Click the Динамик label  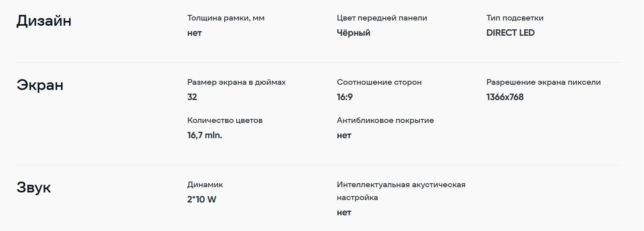click(205, 185)
